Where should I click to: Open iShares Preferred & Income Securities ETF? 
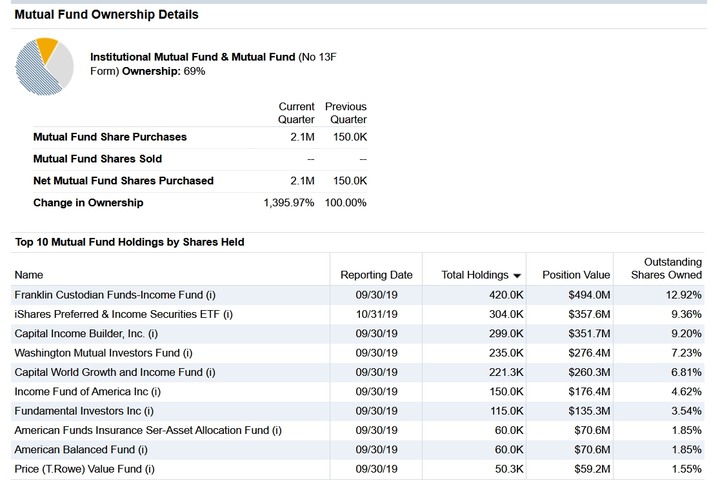tap(124, 314)
